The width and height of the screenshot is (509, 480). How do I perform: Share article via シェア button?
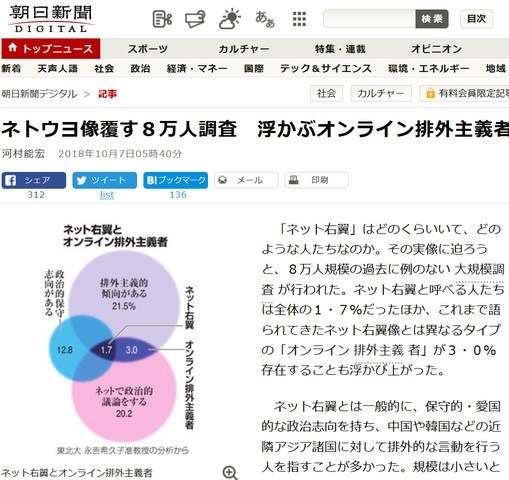pos(34,180)
